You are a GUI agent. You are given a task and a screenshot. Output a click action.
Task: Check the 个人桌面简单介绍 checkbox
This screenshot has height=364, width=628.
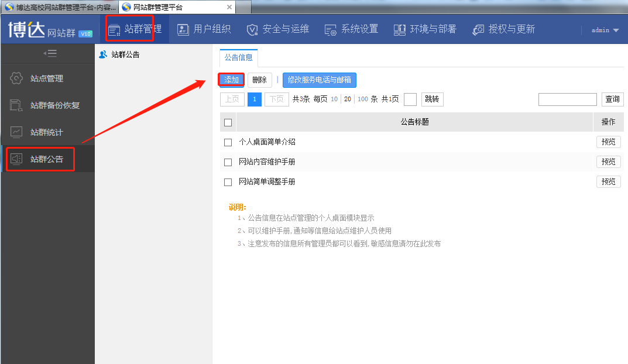[228, 142]
